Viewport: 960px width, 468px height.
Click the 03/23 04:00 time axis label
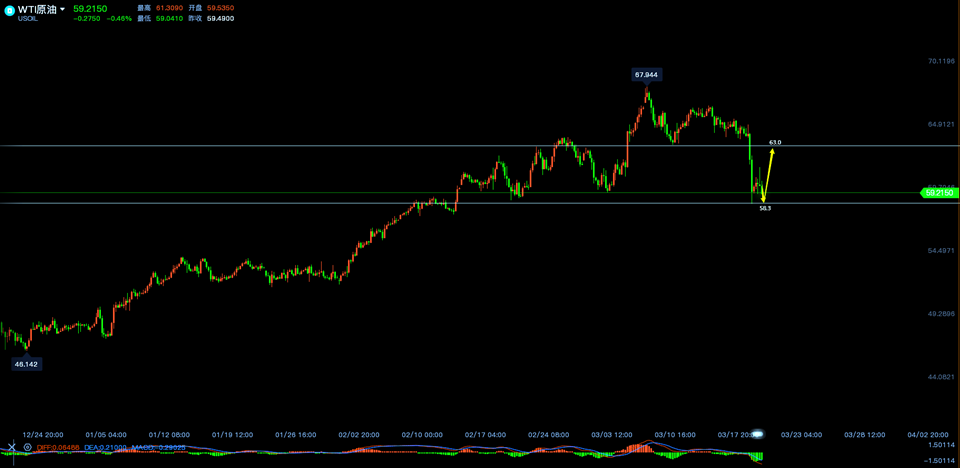pyautogui.click(x=801, y=434)
